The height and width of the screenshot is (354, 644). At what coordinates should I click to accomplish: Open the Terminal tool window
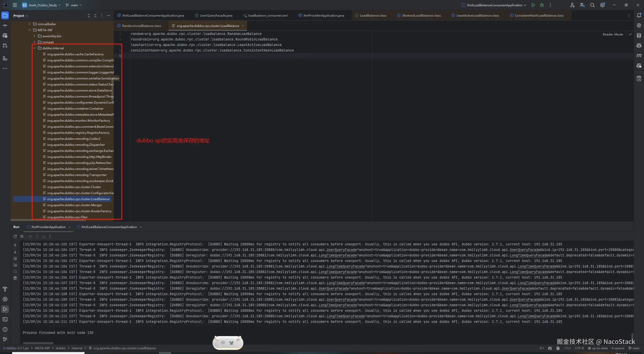(5, 319)
